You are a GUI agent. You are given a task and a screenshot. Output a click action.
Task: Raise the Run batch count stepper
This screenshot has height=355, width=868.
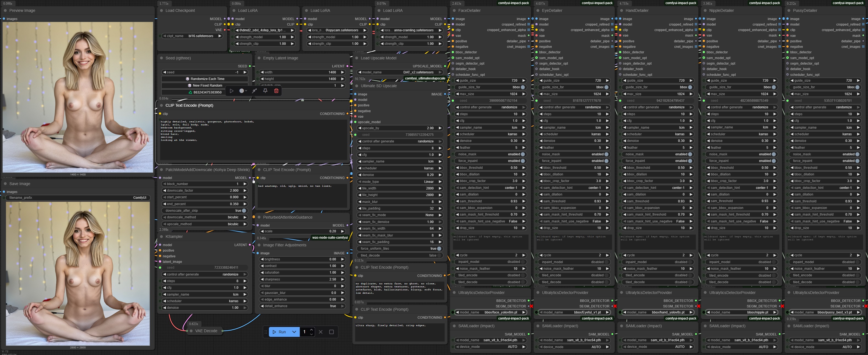tap(311, 330)
